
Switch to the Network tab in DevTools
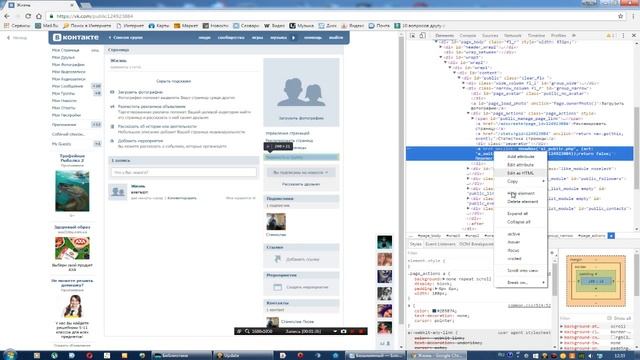coord(513,36)
